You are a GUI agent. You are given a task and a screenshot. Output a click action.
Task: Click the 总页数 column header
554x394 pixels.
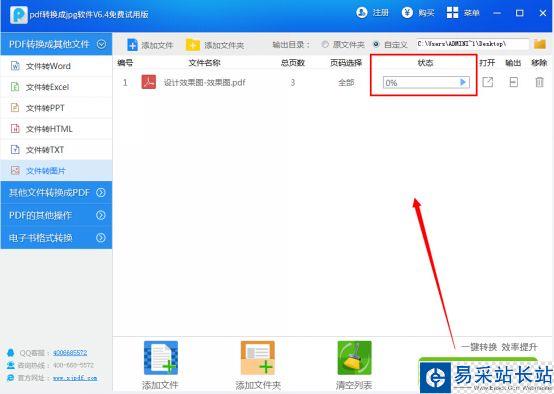pyautogui.click(x=293, y=63)
